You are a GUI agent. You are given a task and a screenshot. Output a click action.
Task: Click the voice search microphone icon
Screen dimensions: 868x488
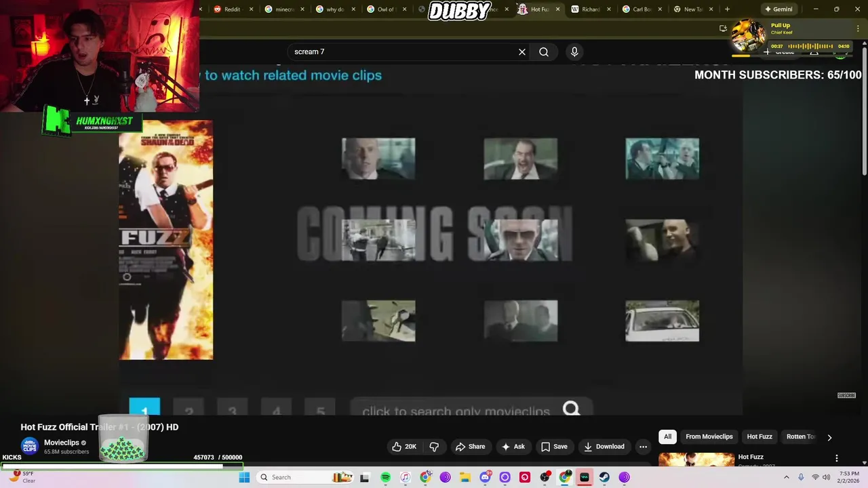pyautogui.click(x=574, y=52)
